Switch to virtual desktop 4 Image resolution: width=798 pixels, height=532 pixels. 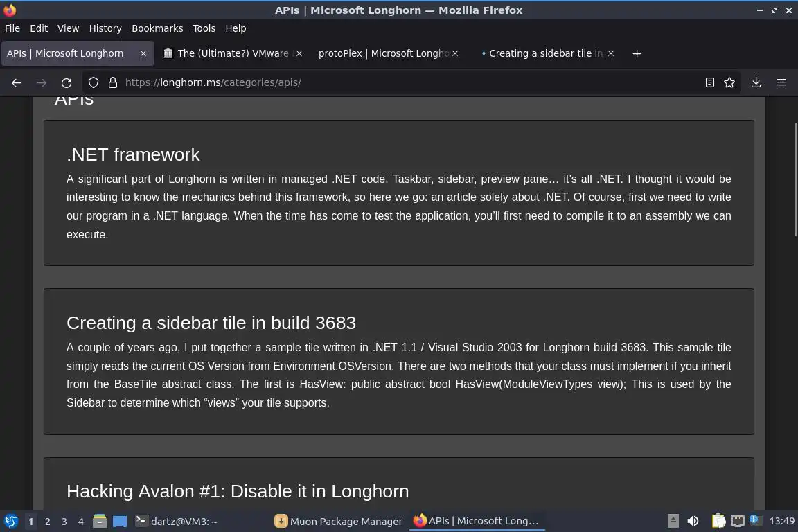click(x=81, y=522)
